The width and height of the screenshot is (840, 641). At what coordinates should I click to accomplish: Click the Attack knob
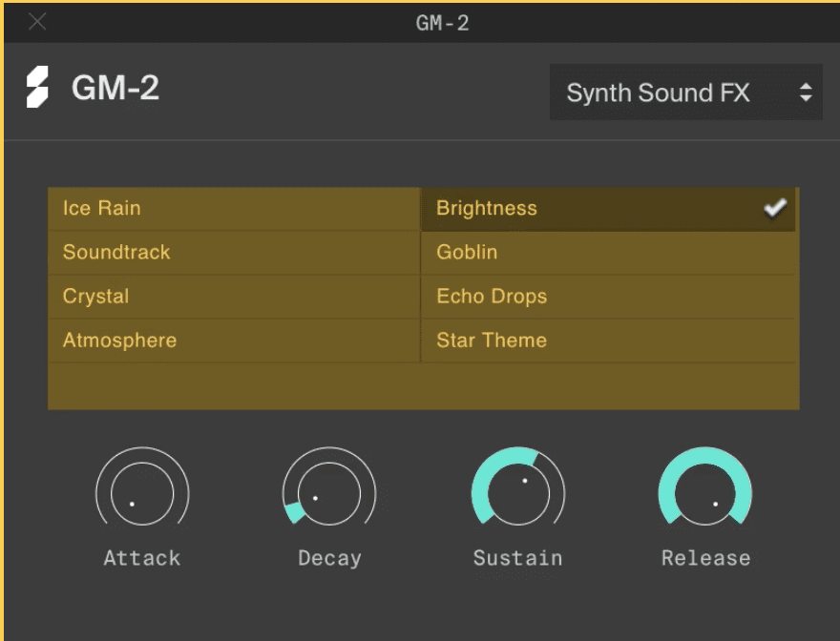point(142,493)
